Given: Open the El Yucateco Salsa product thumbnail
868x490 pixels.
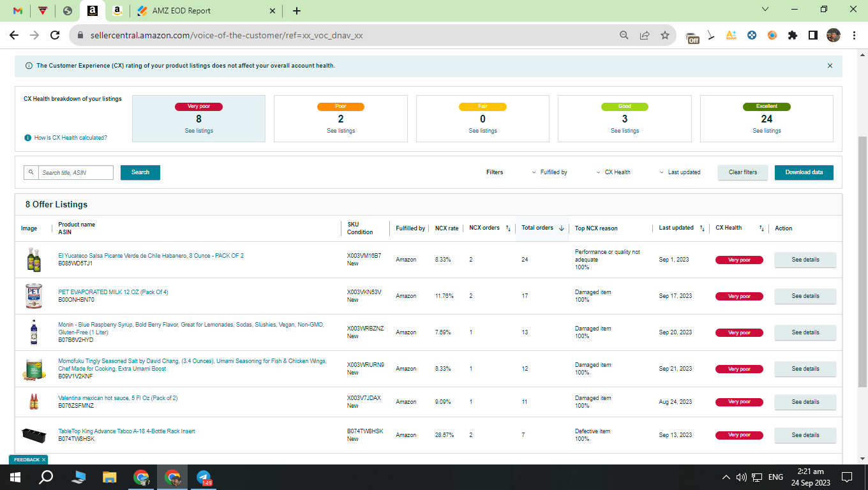Looking at the screenshot, I should click(x=33, y=260).
